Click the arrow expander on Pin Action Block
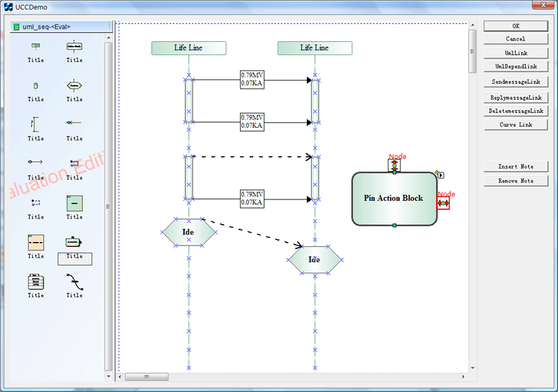The height and width of the screenshot is (392, 558). coord(441,175)
